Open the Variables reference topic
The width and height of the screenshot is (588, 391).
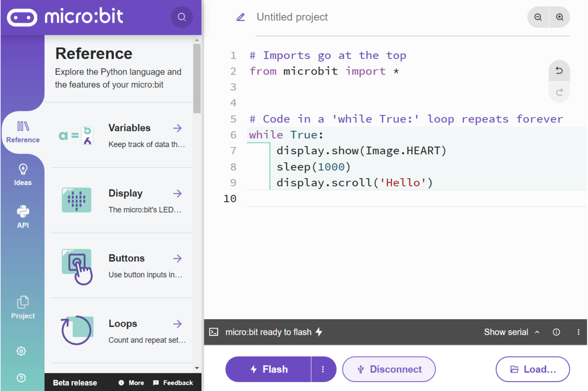click(122, 136)
